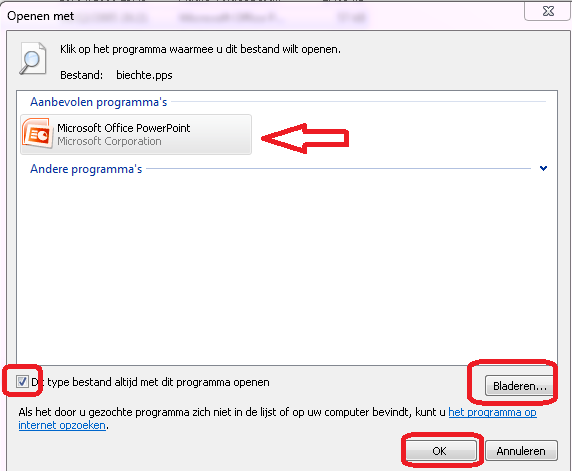Follow the 'het programma op internet opzoeken' link
Screen dimensions: 572x471
[x=277, y=418]
